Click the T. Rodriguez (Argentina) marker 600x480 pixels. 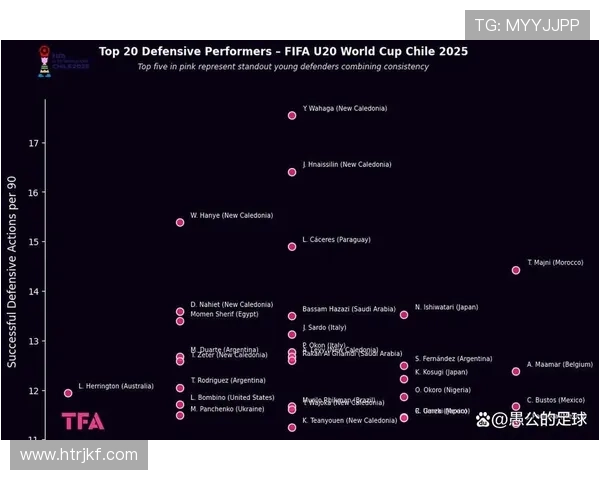(180, 388)
